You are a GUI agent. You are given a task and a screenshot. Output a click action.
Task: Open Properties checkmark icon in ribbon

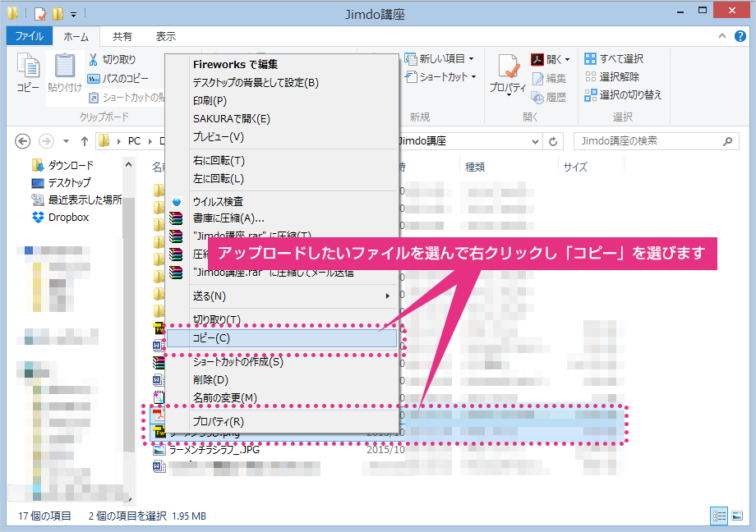(508, 66)
